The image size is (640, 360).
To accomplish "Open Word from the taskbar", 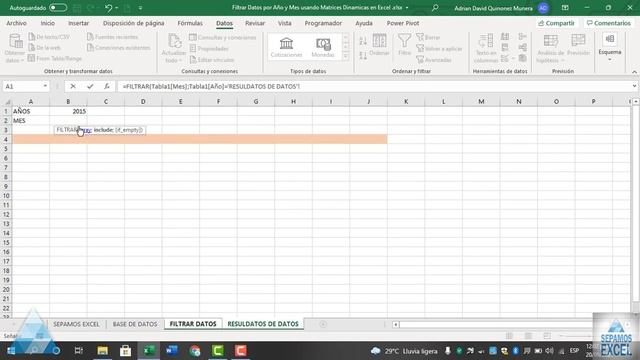I will click(x=172, y=351).
